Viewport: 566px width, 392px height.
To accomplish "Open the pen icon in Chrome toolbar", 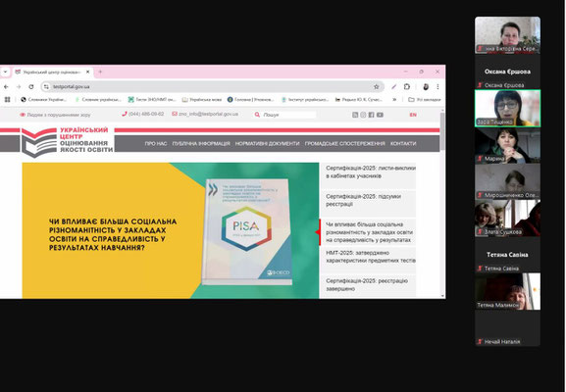I will pos(394,87).
